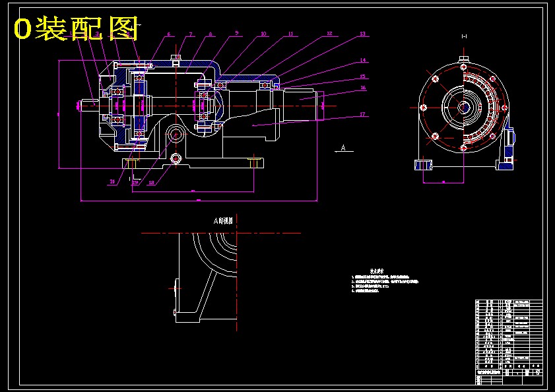
Task: Select part callout number 16
Action: click(363, 88)
